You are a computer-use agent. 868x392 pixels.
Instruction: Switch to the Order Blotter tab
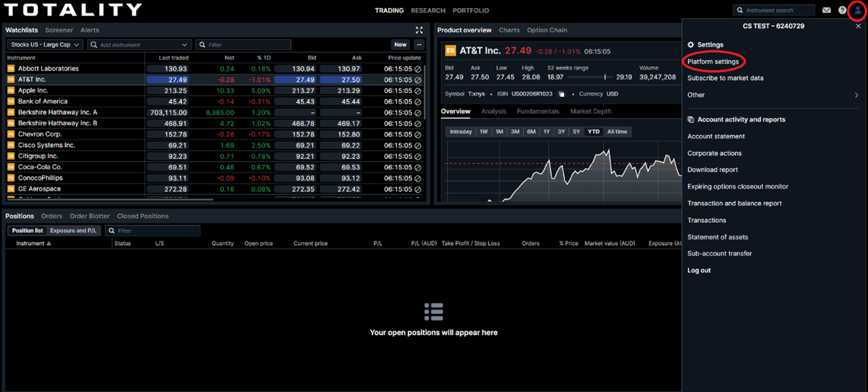tap(90, 217)
